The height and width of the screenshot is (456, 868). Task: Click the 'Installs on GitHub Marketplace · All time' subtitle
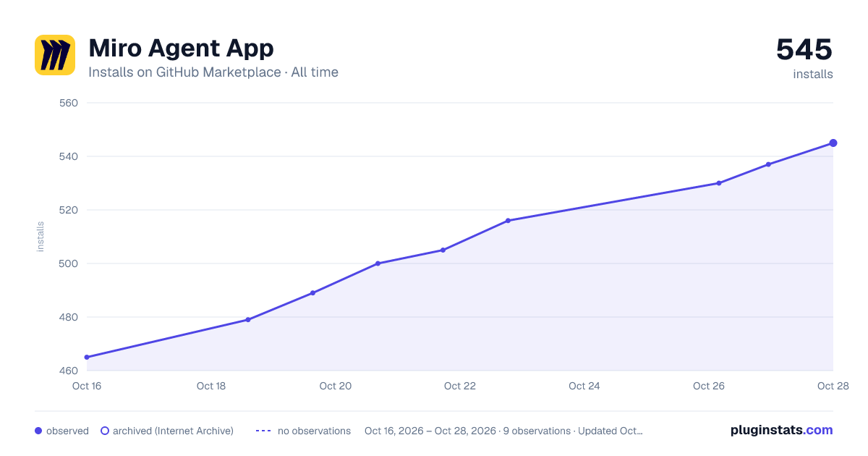pyautogui.click(x=213, y=72)
